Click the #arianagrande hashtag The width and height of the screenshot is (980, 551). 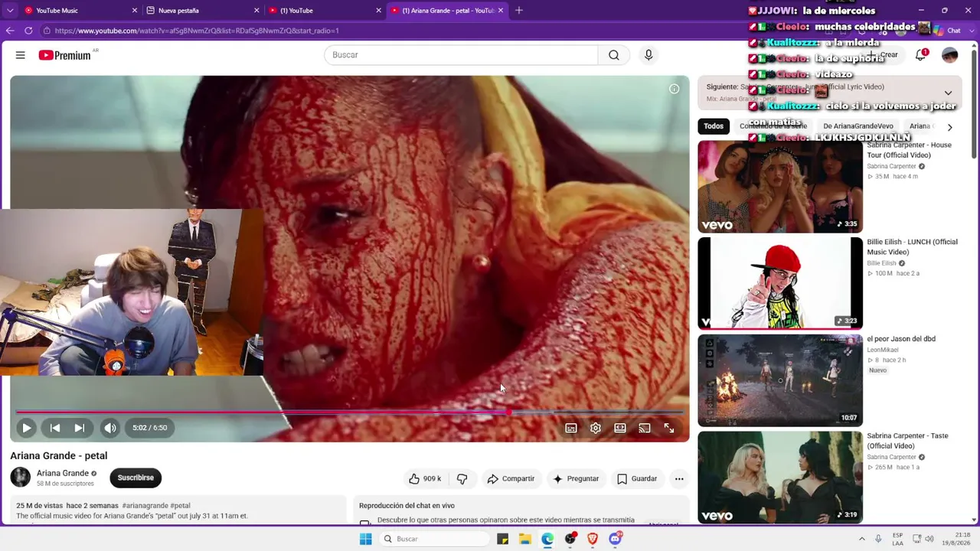pyautogui.click(x=145, y=506)
